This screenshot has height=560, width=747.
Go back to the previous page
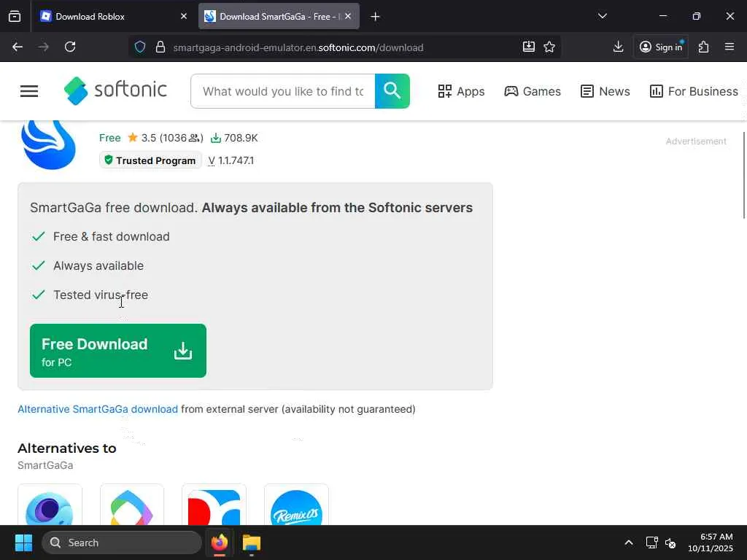pos(18,47)
